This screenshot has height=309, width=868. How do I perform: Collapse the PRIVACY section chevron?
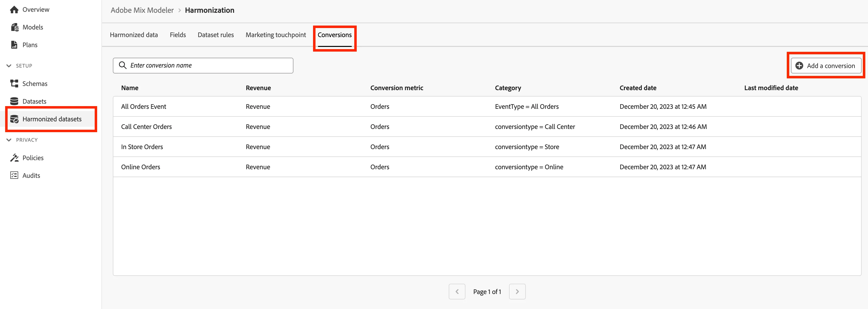9,140
